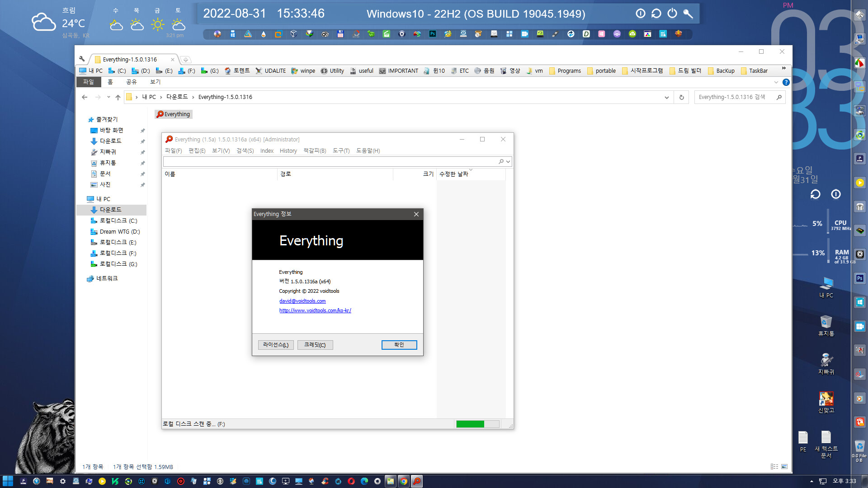This screenshot has width=868, height=488.
Task: Open the 도움말(H) menu in Everything
Action: pos(368,151)
